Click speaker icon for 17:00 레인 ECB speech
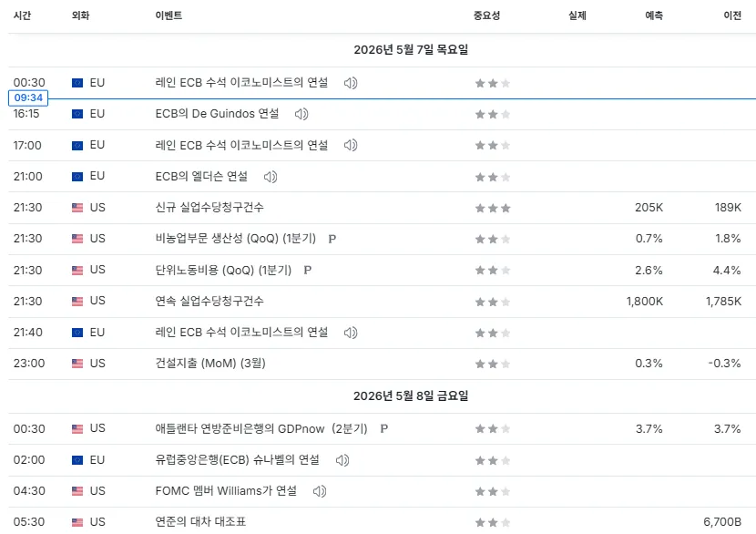 351,145
